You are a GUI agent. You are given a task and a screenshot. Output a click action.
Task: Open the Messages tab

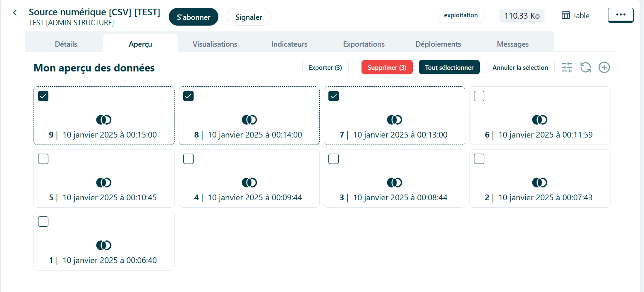(513, 44)
